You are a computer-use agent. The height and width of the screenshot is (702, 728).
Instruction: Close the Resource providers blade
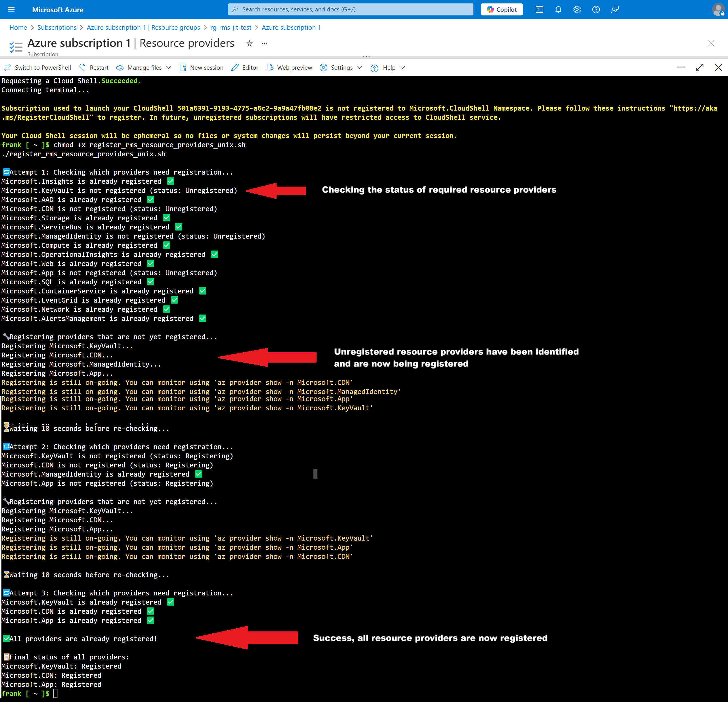tap(711, 43)
